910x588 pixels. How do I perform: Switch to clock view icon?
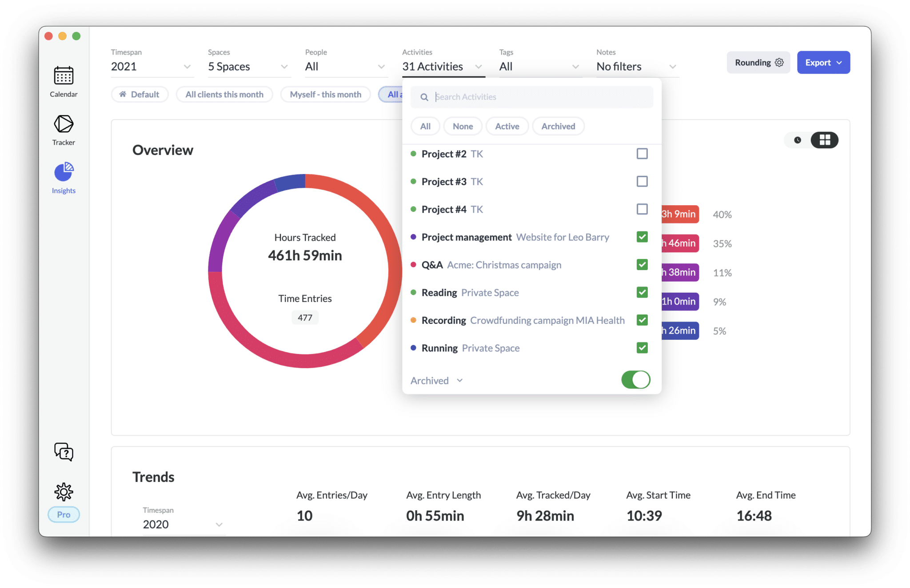coord(798,140)
